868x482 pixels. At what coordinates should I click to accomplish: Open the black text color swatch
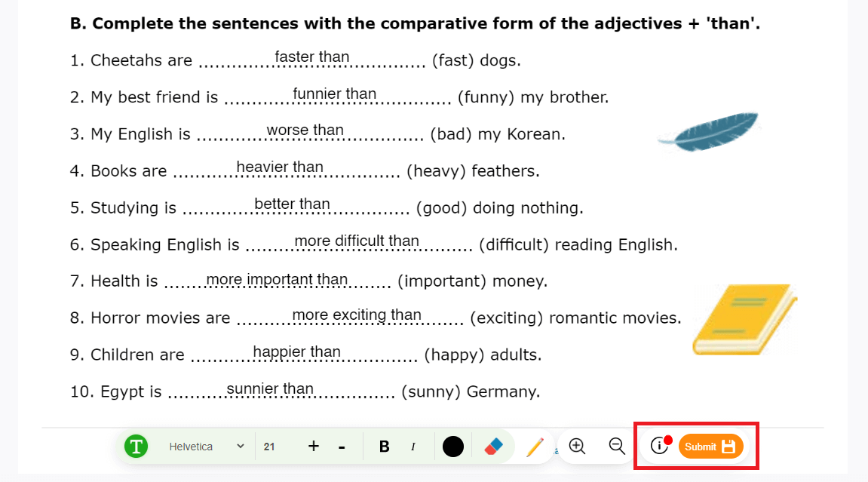tap(452, 447)
